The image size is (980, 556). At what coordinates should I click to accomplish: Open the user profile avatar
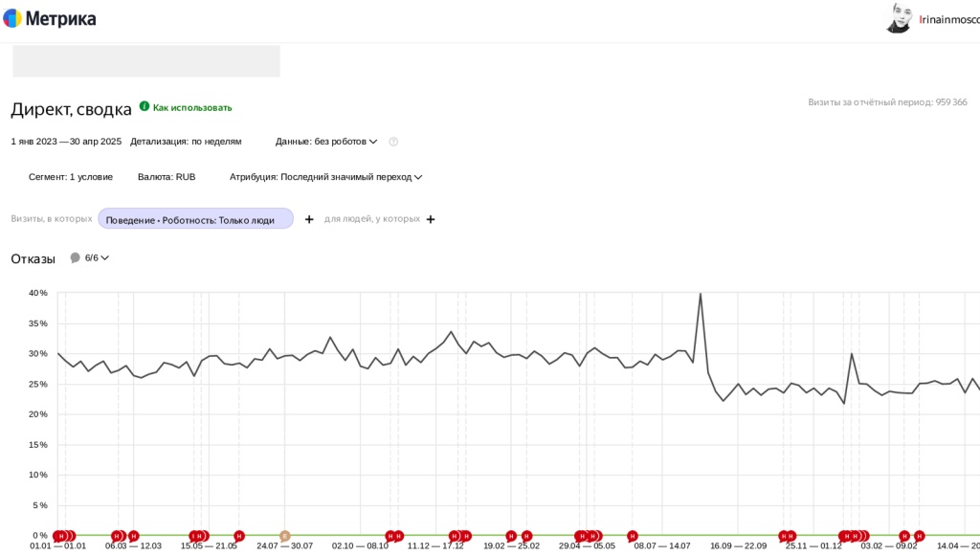pos(899,18)
